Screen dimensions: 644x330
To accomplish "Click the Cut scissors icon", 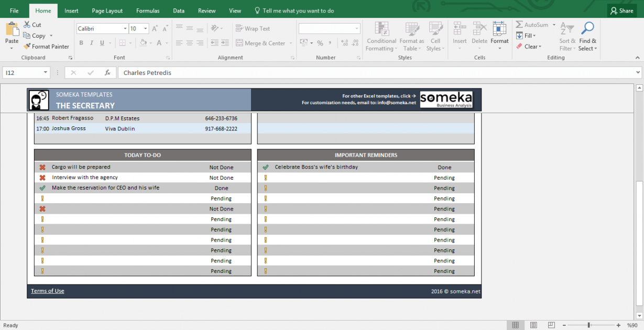I will coord(27,25).
